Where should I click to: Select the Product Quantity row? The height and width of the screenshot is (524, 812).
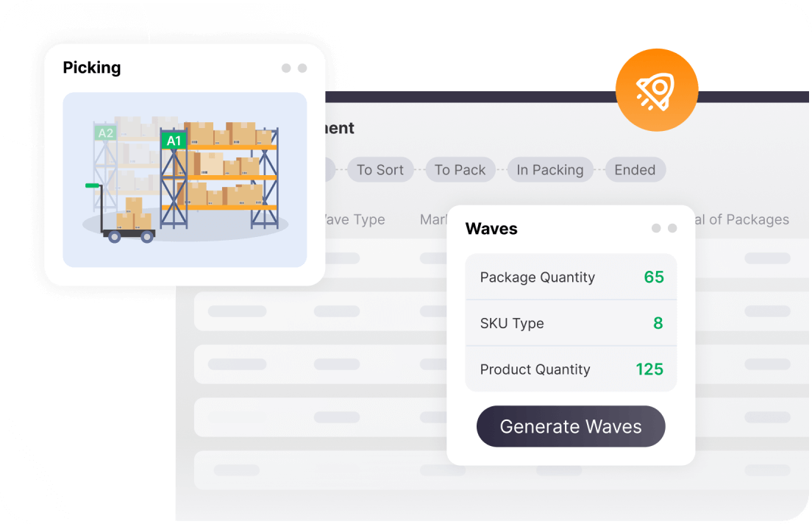pos(571,369)
